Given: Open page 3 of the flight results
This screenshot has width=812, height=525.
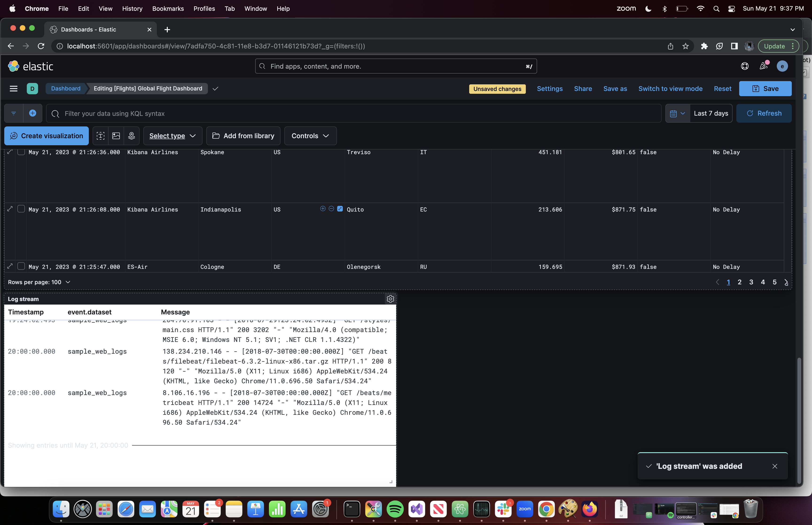Looking at the screenshot, I should click(751, 282).
